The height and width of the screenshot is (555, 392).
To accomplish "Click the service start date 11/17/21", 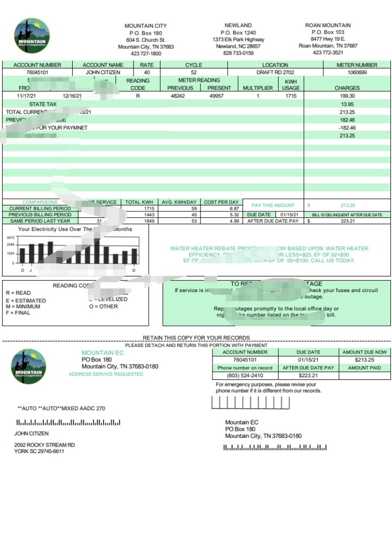I will click(x=26, y=96).
